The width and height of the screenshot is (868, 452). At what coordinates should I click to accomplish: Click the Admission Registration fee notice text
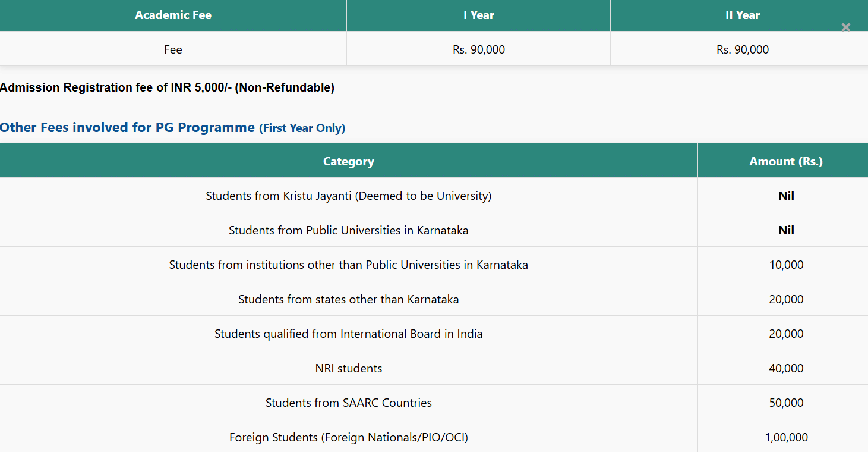point(167,87)
